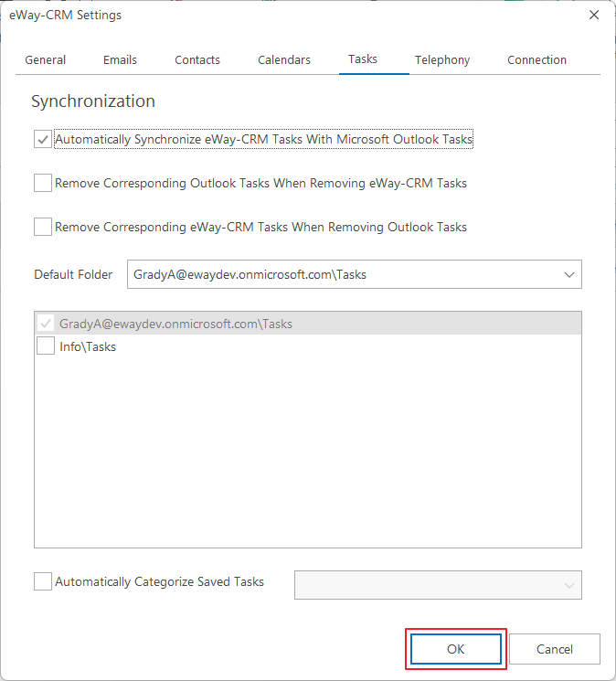
Task: Select the Calendars tab
Action: (x=284, y=60)
